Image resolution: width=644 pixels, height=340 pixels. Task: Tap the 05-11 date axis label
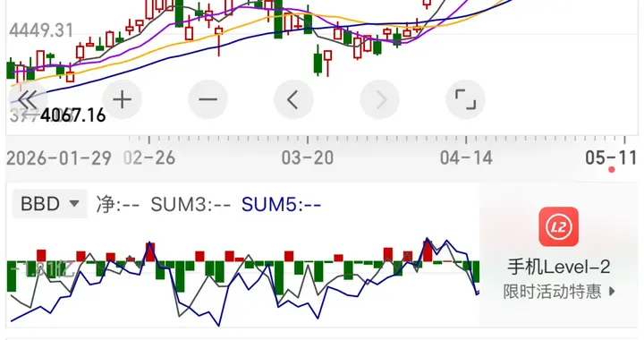611,158
